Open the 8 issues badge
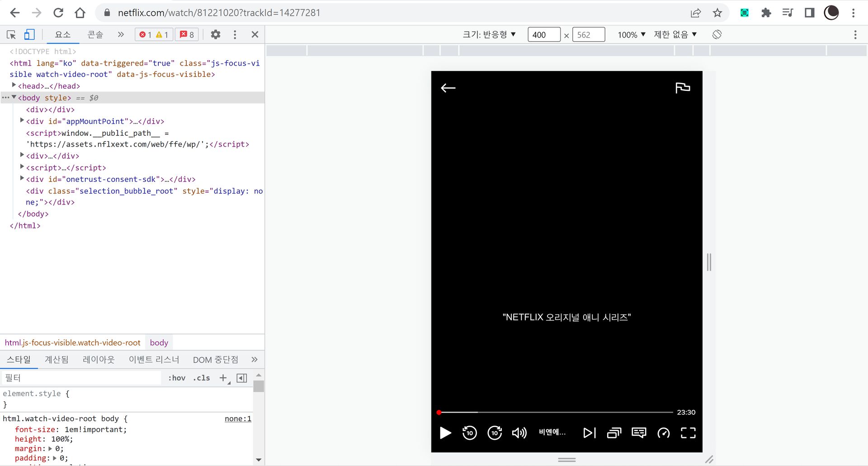 [x=187, y=34]
